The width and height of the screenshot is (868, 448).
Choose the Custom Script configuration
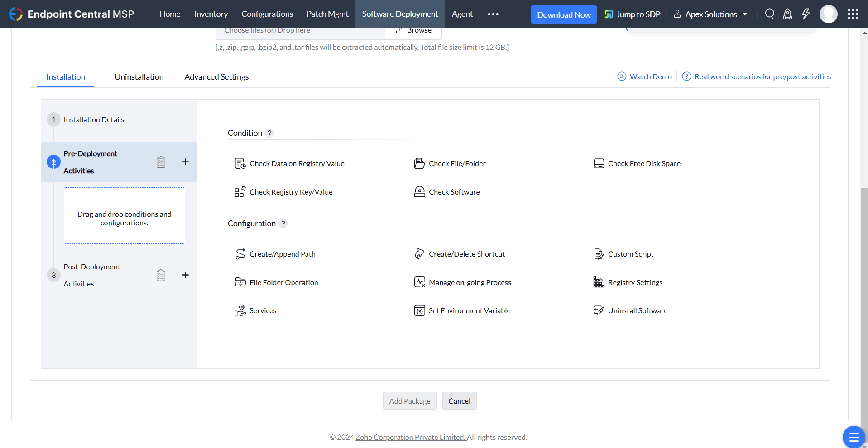[x=630, y=254]
